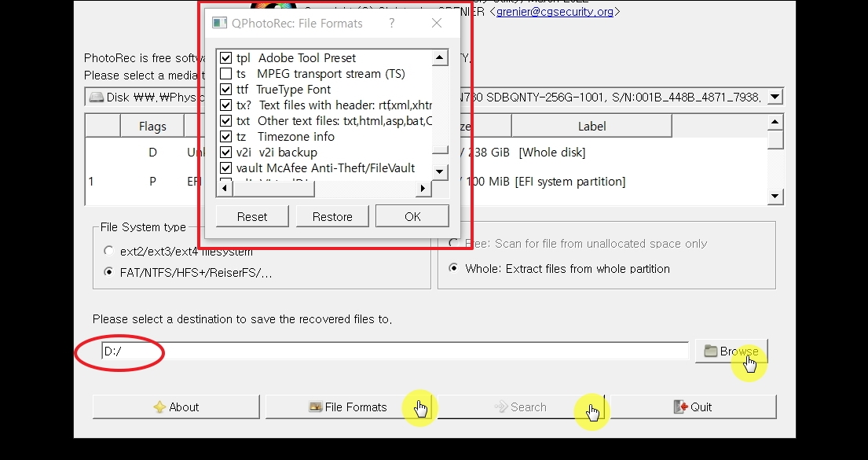Close the File Formats dialog
This screenshot has width=868, height=460.
(x=437, y=24)
